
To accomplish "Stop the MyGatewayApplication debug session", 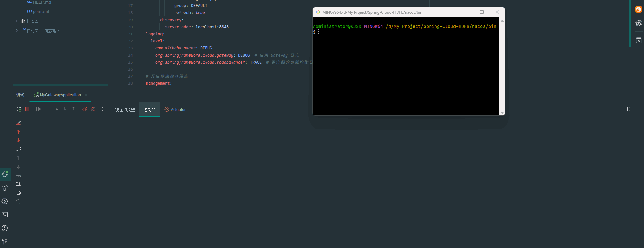I will [x=28, y=109].
